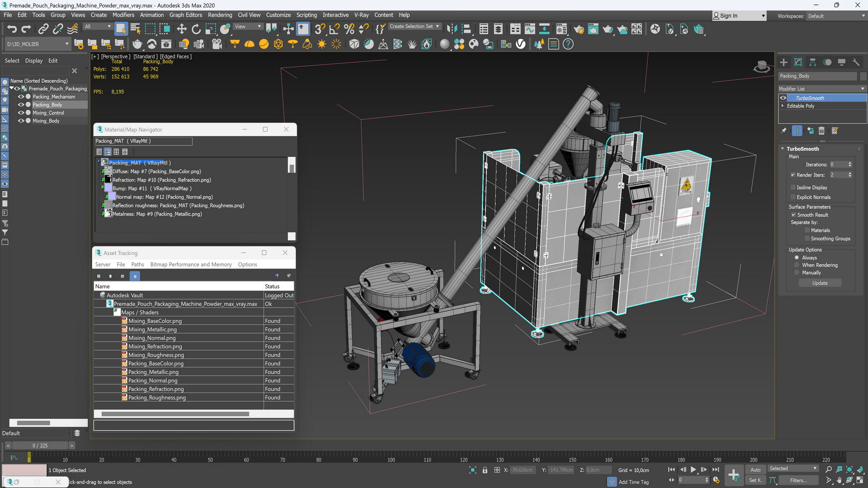
Task: Open Render Setup teapot icon
Action: 579,29
